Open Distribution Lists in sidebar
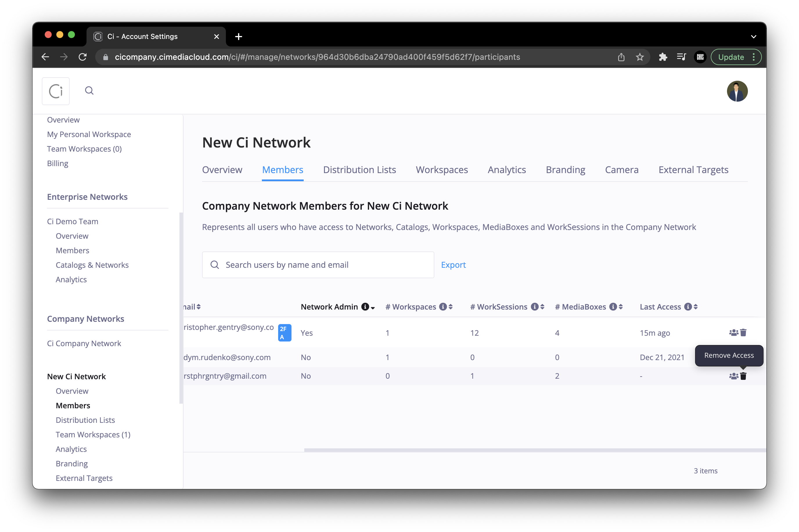 click(85, 420)
